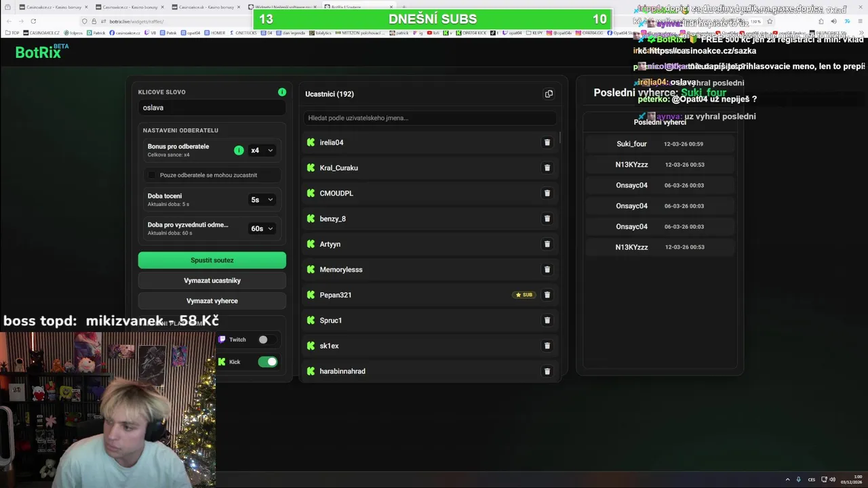Click the Vymazat ucastniky button
Image resolution: width=868 pixels, height=488 pixels.
[x=212, y=281]
